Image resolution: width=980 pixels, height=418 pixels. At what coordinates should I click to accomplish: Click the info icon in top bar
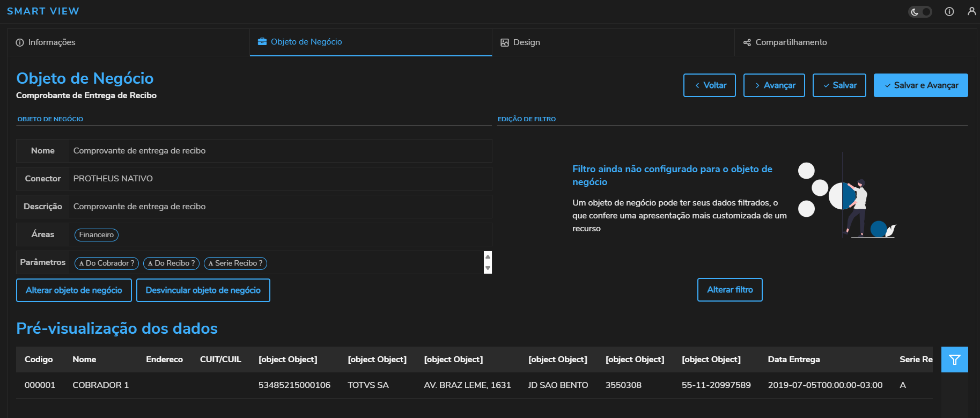point(949,12)
